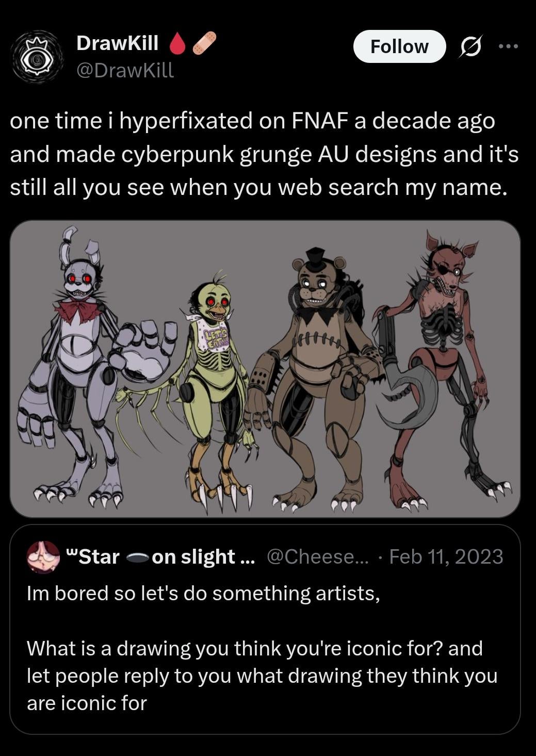
Task: Click the hat icon in quoted username
Action: pyautogui.click(x=137, y=558)
